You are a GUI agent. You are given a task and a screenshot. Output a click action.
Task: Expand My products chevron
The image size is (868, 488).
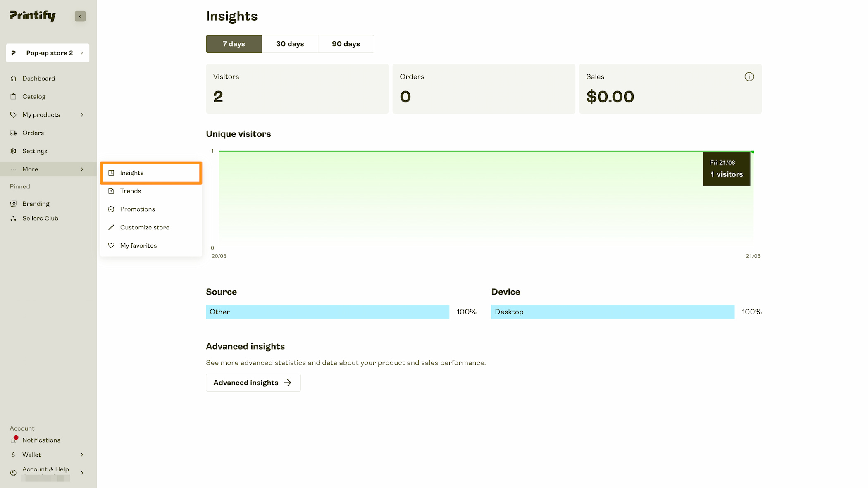82,115
